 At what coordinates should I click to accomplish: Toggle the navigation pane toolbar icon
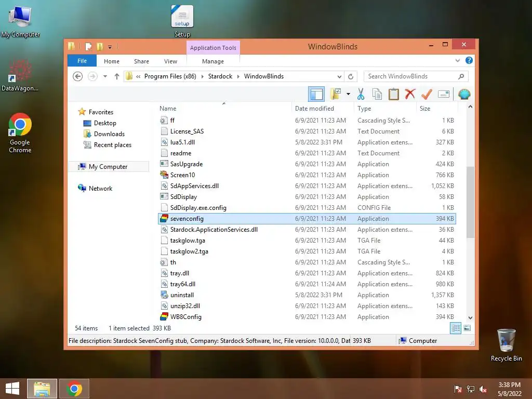[x=316, y=94]
